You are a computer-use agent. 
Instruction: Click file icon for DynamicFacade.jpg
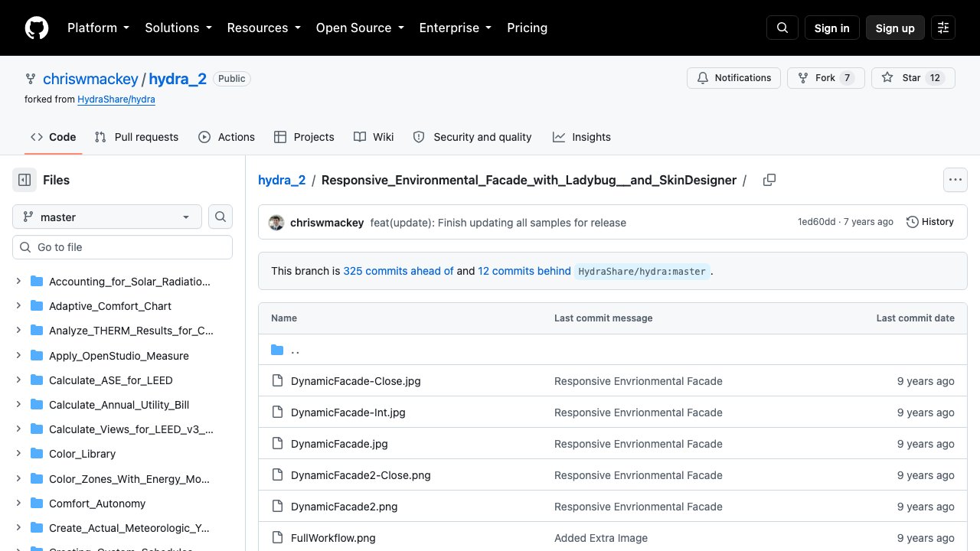[x=277, y=444]
